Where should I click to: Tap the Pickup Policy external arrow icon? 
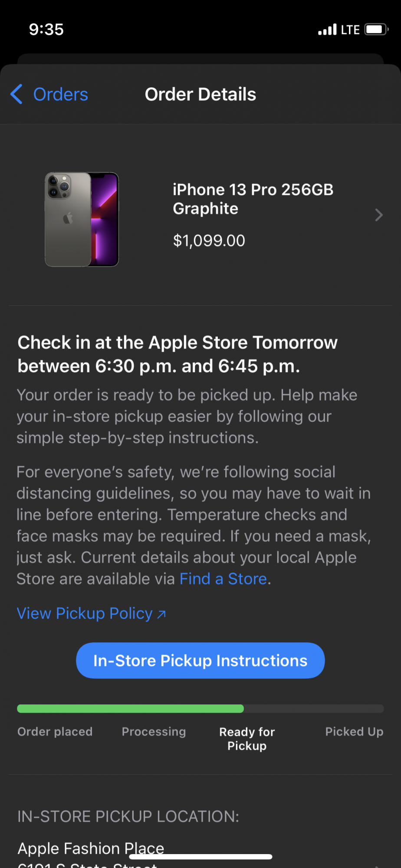click(x=161, y=614)
